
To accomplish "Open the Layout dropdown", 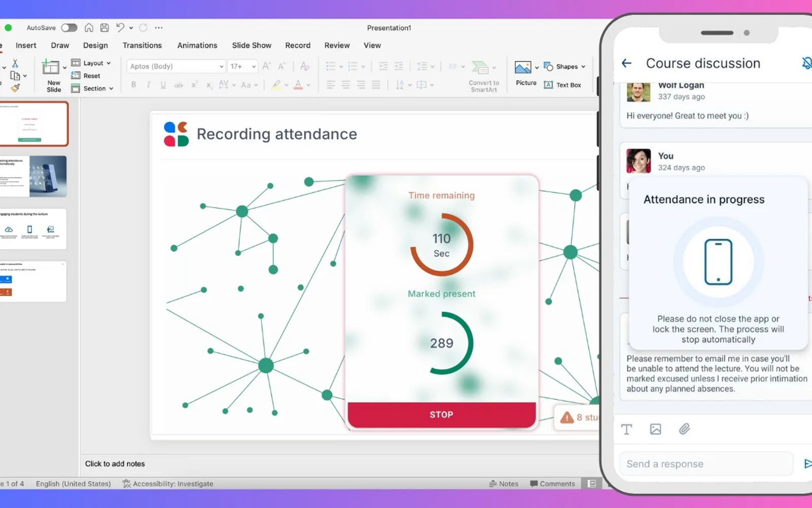I will point(91,63).
